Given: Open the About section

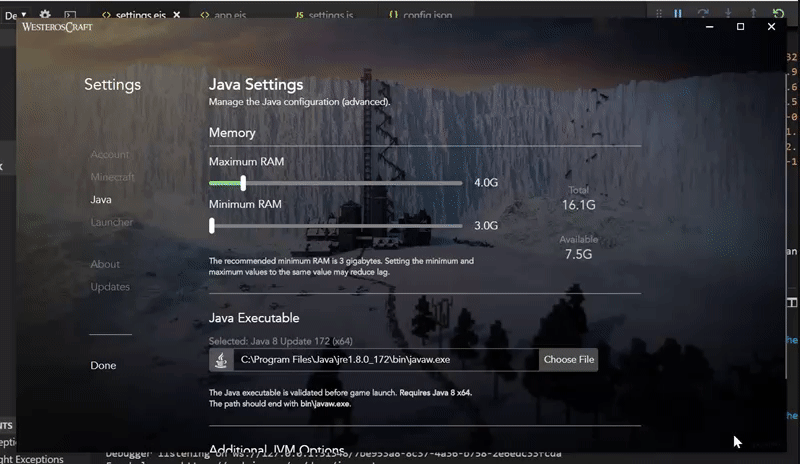Looking at the screenshot, I should (105, 264).
